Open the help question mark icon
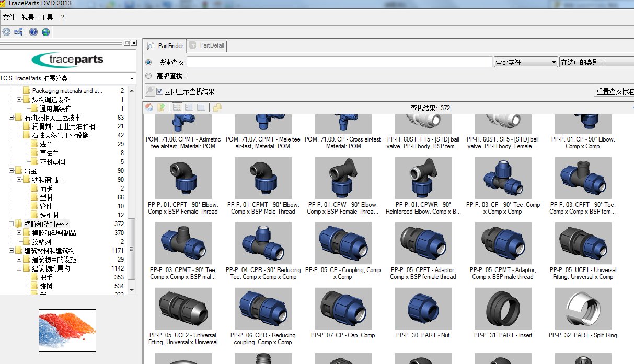The width and height of the screenshot is (634, 364). coord(33,32)
